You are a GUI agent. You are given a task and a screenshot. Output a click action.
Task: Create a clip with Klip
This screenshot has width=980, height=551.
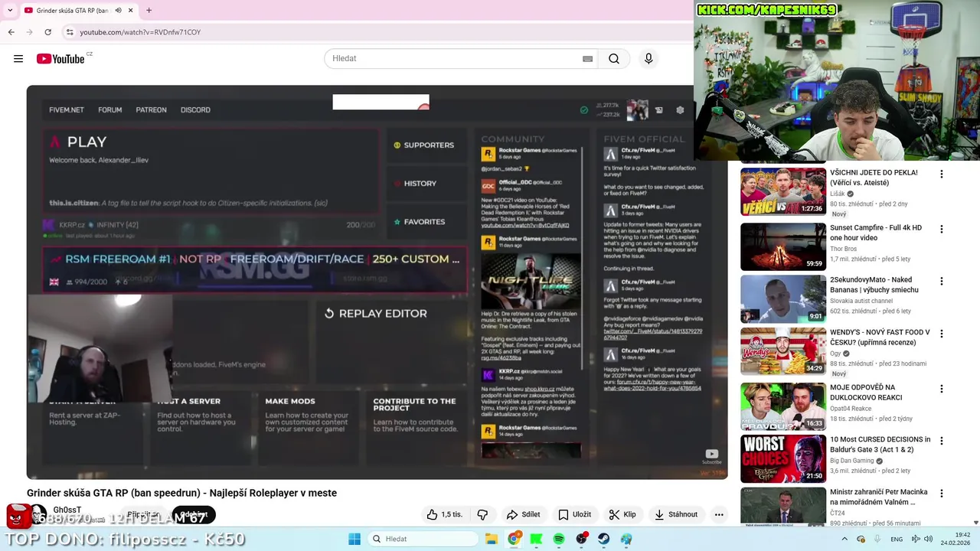pos(622,515)
